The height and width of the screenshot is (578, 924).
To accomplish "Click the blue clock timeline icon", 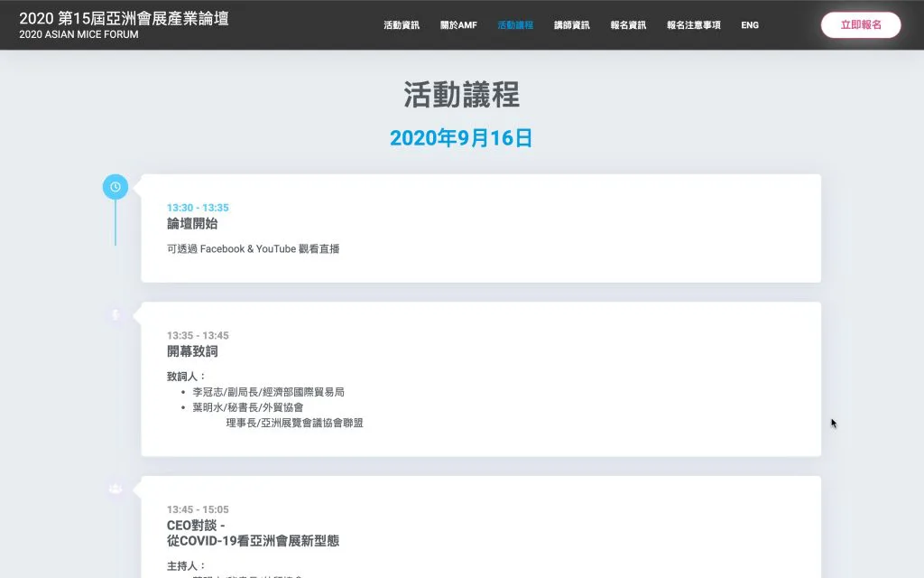I will [115, 187].
